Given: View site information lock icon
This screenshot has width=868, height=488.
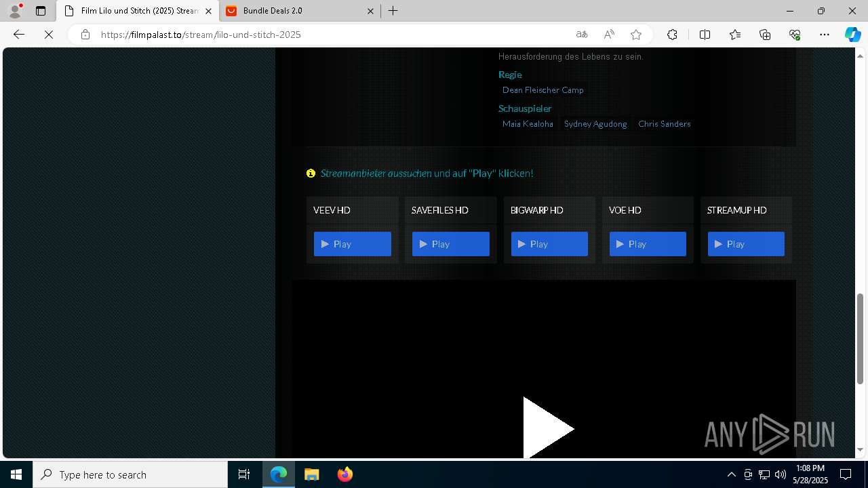Looking at the screenshot, I should click(x=85, y=35).
